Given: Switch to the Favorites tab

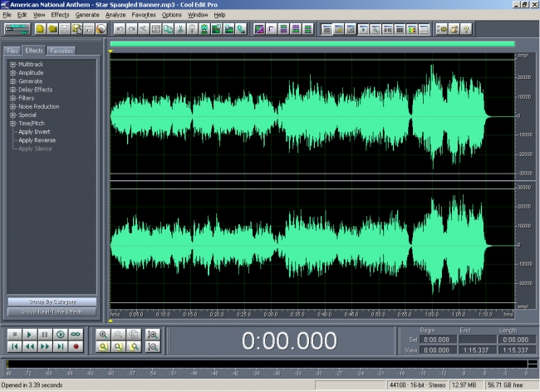Looking at the screenshot, I should pyautogui.click(x=61, y=51).
